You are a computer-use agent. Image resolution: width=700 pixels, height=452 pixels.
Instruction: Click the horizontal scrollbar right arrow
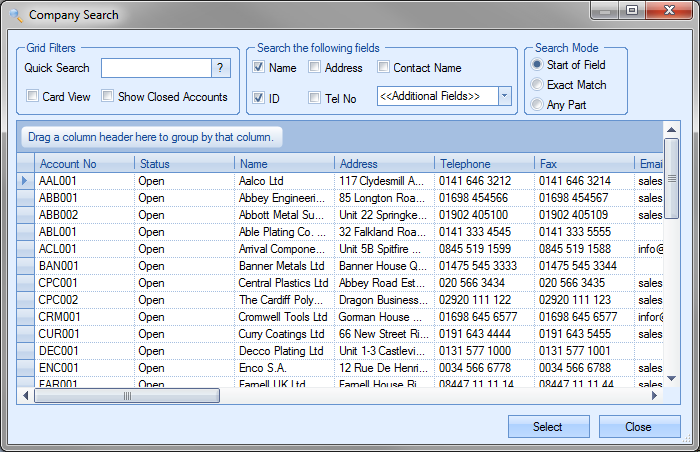click(x=656, y=396)
